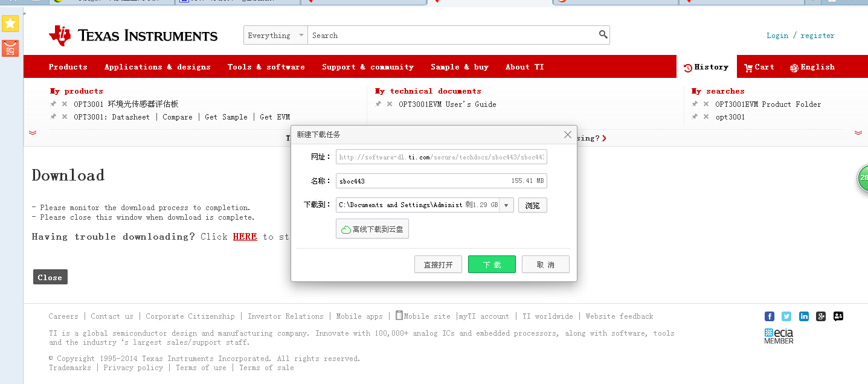Image resolution: width=868 pixels, height=384 pixels.
Task: Open the Tools & software menu
Action: pyautogui.click(x=266, y=66)
